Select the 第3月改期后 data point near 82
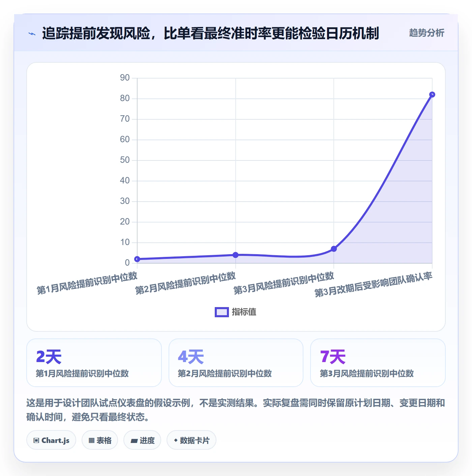 [432, 95]
